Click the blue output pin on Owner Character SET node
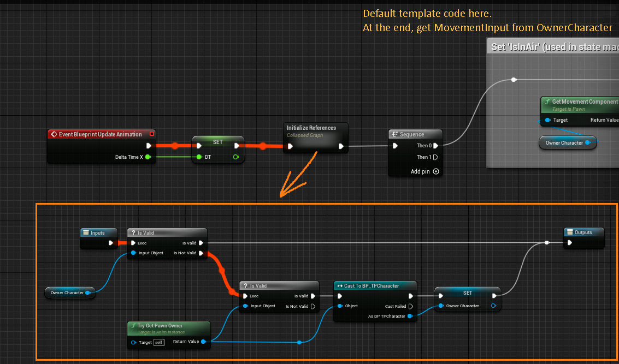This screenshot has width=619, height=364. pyautogui.click(x=493, y=306)
